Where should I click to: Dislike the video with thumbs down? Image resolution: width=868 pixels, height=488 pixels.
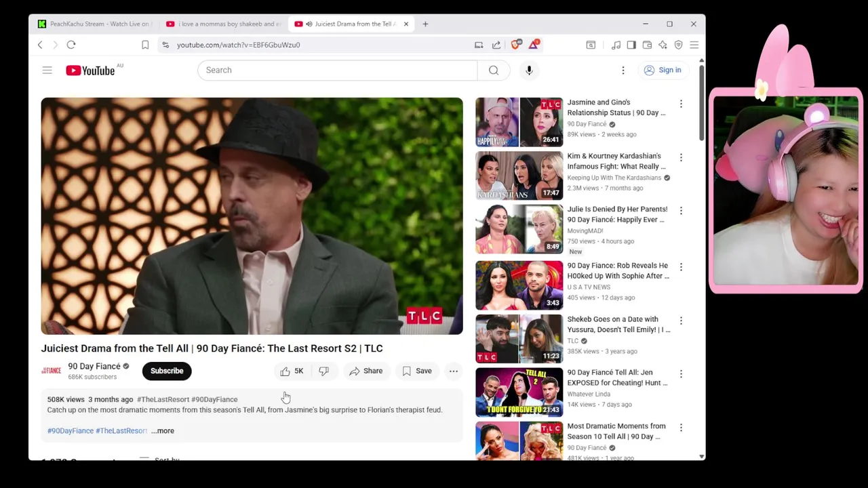[x=324, y=371]
